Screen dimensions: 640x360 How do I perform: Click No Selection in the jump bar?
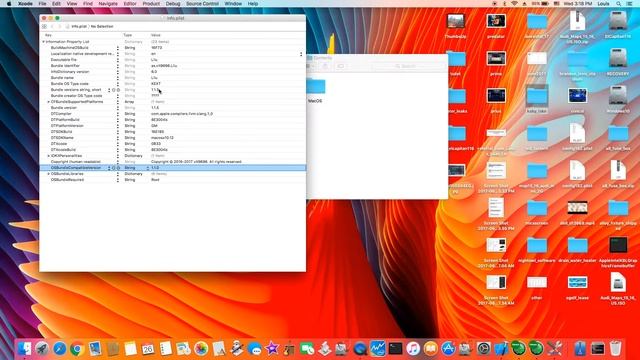tap(102, 27)
